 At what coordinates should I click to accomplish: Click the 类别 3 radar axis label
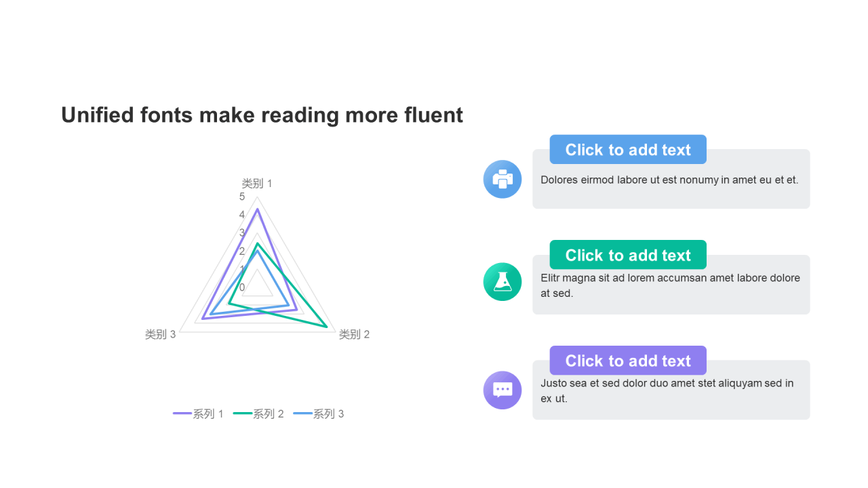coord(160,334)
